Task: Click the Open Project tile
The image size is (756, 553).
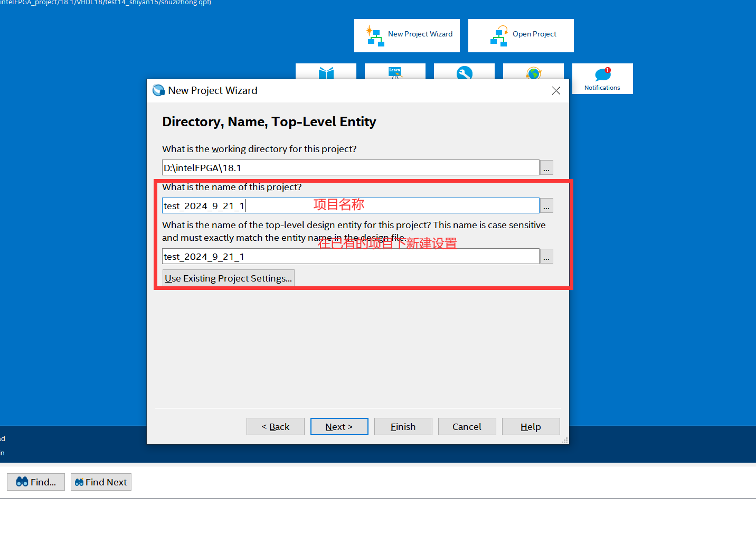Action: 521,35
